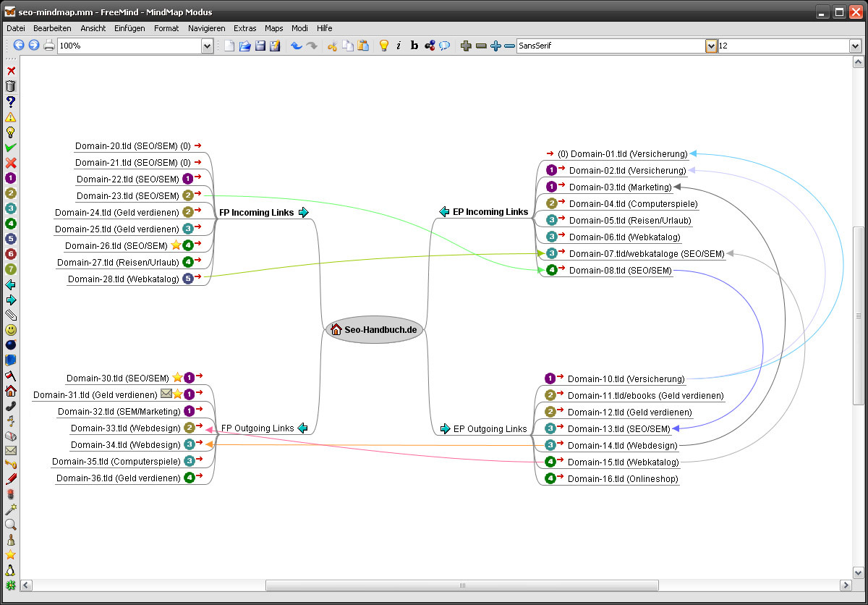The width and height of the screenshot is (868, 605).
Task: Add the yellow warning triangle icon from sidebar
Action: [x=11, y=117]
